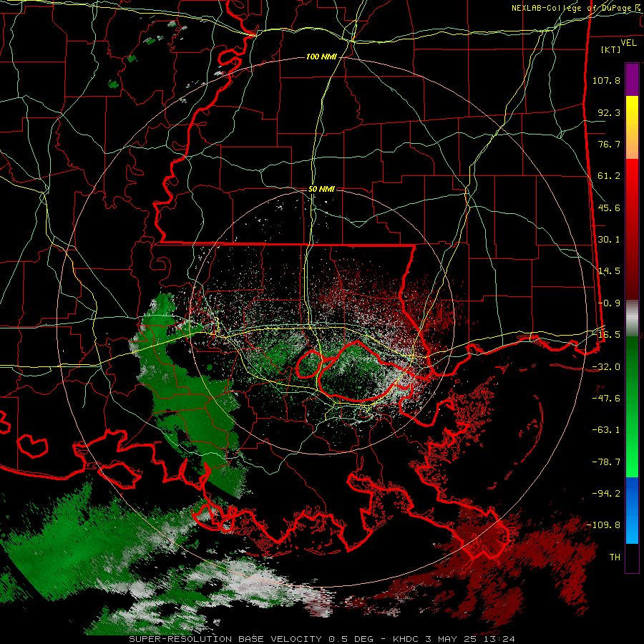Screen dimensions: 644x644
Task: Select the -32.0 value on velocity scale
Action: tap(606, 367)
